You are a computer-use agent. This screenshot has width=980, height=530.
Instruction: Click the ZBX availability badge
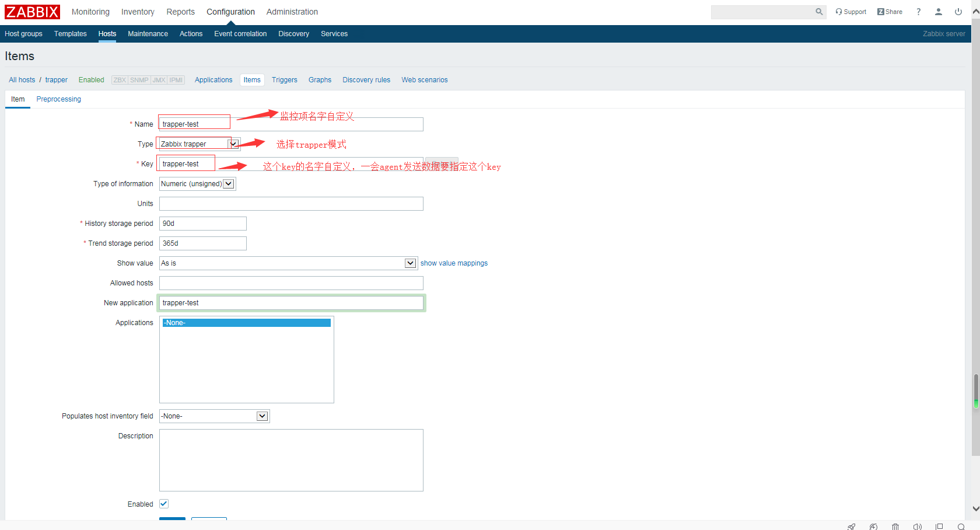[120, 80]
